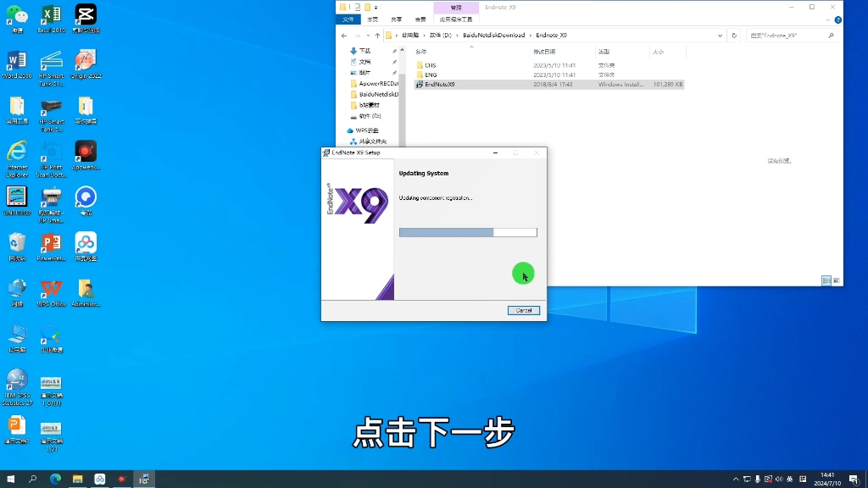Open the 文件 tab in Explorer
Screen dimensions: 868x488
point(348,19)
